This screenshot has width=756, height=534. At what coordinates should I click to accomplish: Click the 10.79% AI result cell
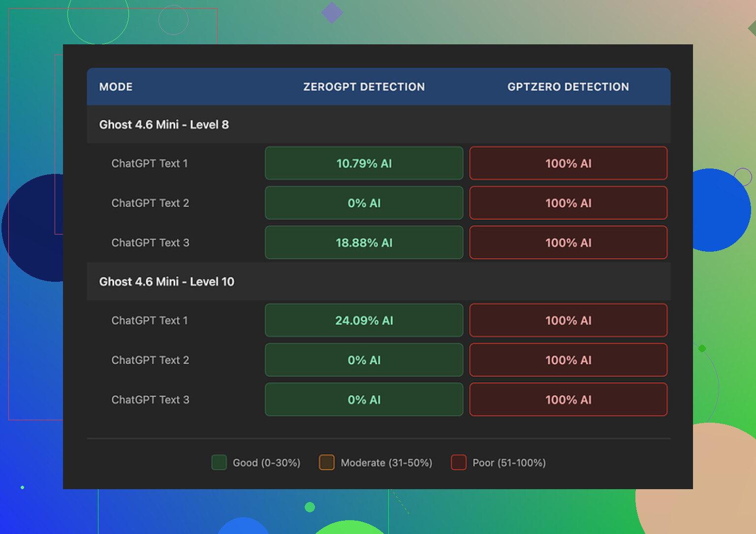point(364,164)
